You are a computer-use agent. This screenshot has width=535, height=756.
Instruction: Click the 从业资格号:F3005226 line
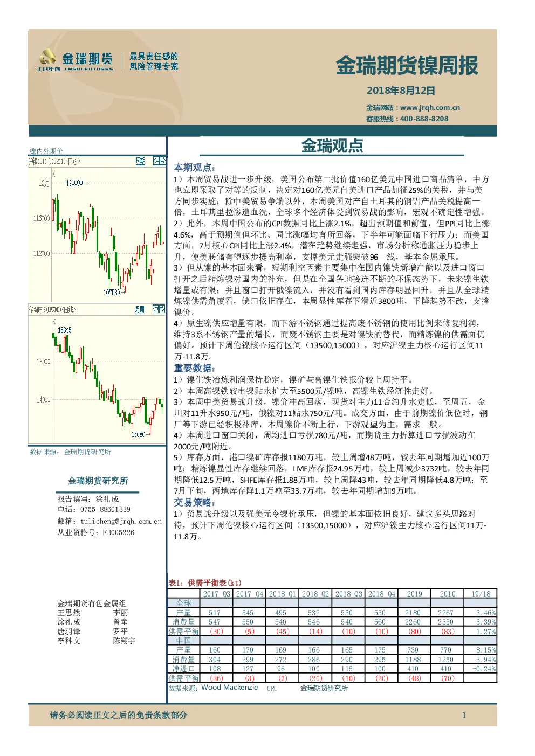pyautogui.click(x=96, y=532)
